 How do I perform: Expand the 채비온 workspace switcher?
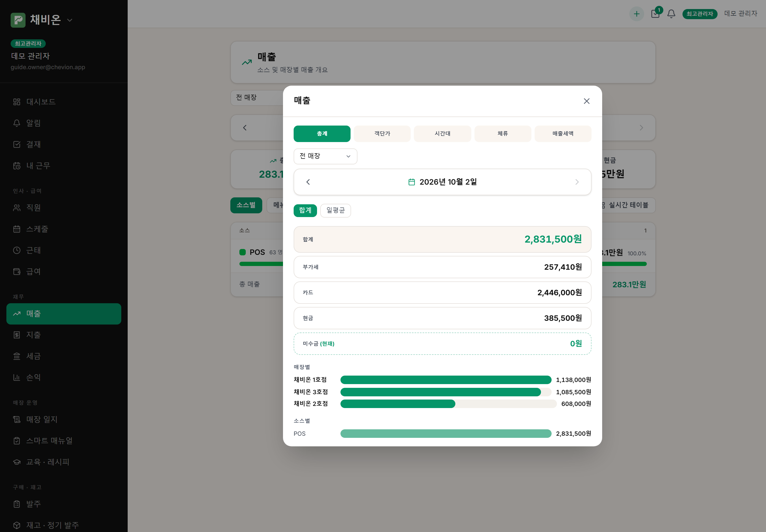click(x=70, y=20)
